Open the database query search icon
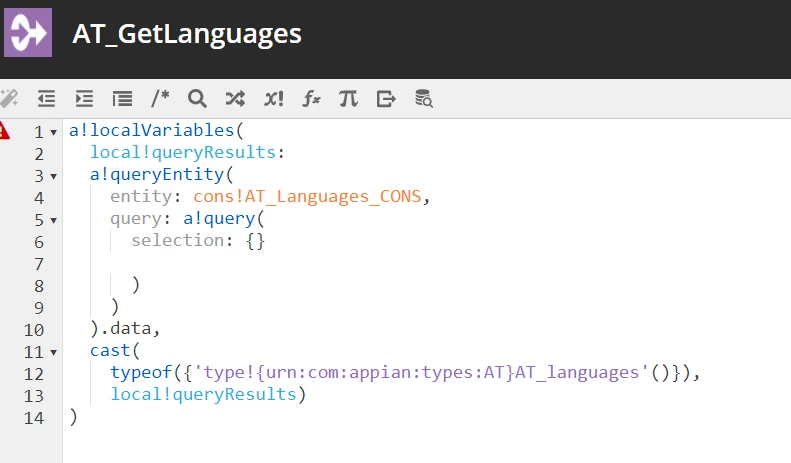 click(424, 98)
